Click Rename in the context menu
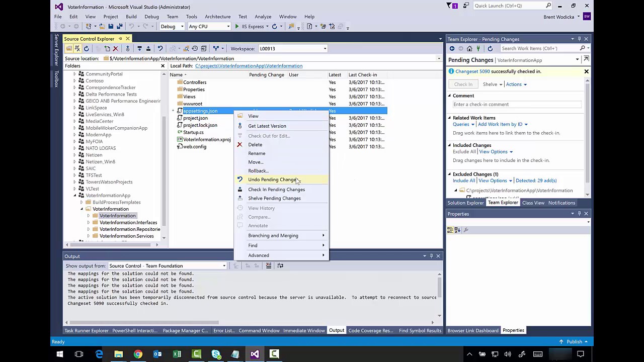Viewport: 644px width, 362px height. [281, 153]
